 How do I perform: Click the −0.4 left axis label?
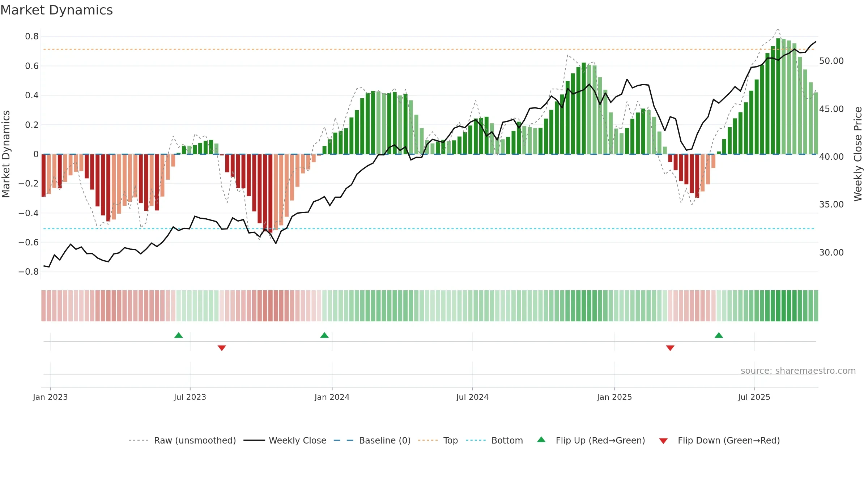29,213
